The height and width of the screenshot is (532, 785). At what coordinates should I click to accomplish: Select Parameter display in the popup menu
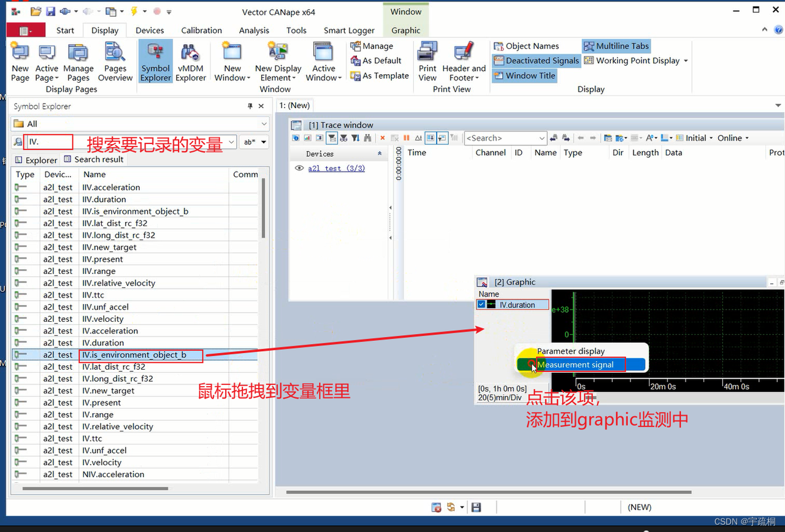click(x=571, y=351)
